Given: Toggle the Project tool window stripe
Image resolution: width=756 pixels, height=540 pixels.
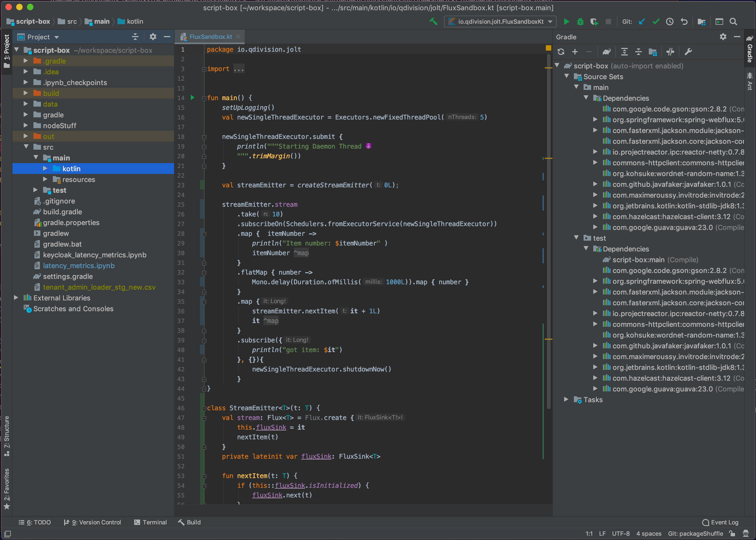Looking at the screenshot, I should pyautogui.click(x=6, y=51).
